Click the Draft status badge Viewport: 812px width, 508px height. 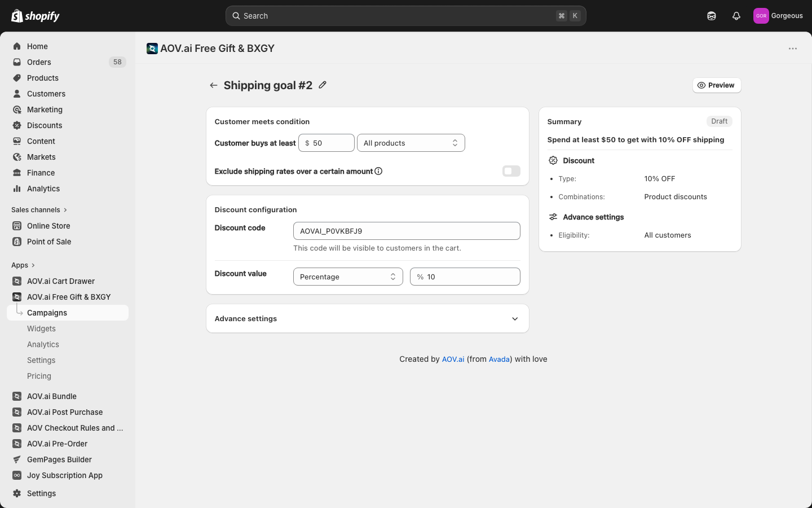pyautogui.click(x=720, y=121)
